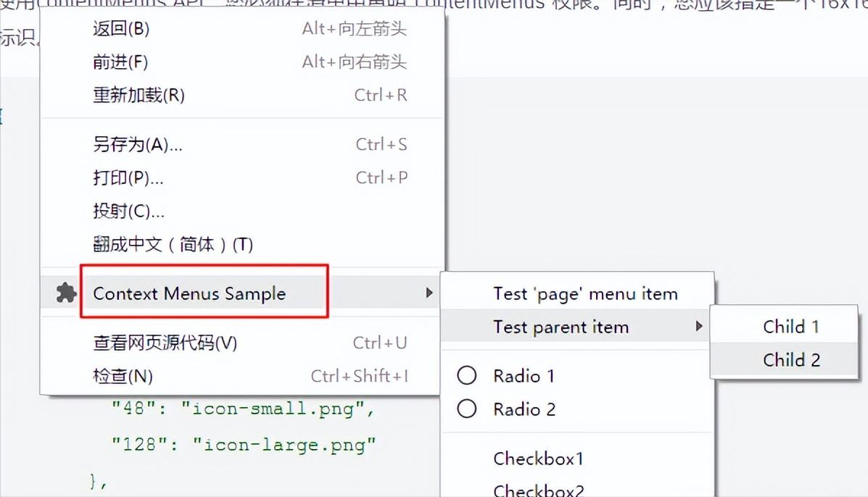The image size is (868, 497).
Task: Click the Alt+向左箭头 shortcut text
Action: 355,29
